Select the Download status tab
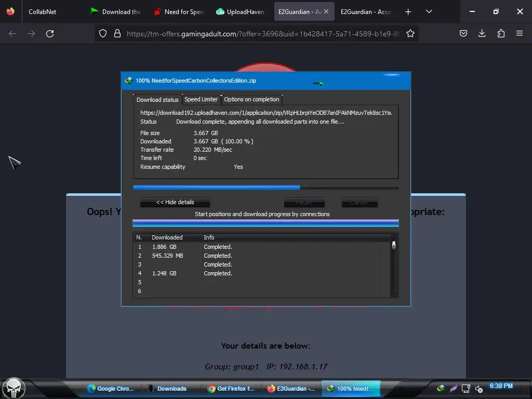532x399 pixels. click(x=157, y=99)
